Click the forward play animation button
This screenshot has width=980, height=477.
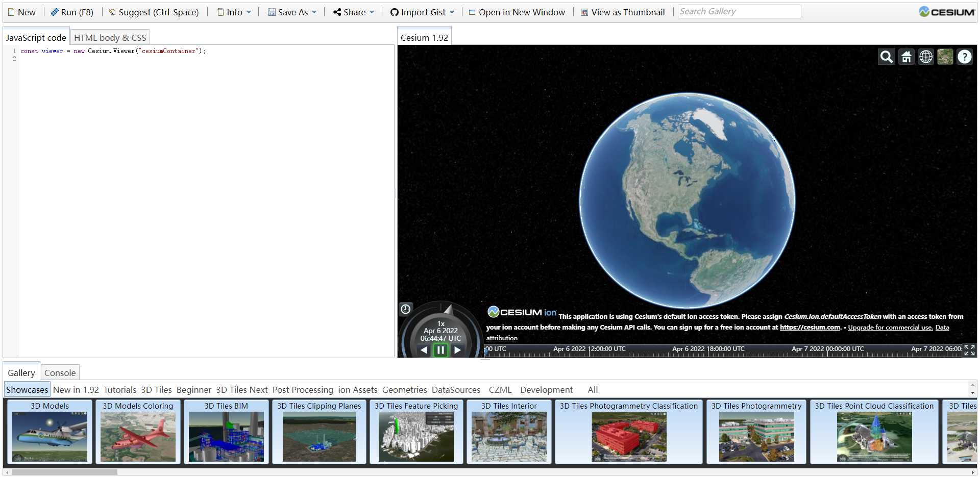click(457, 350)
